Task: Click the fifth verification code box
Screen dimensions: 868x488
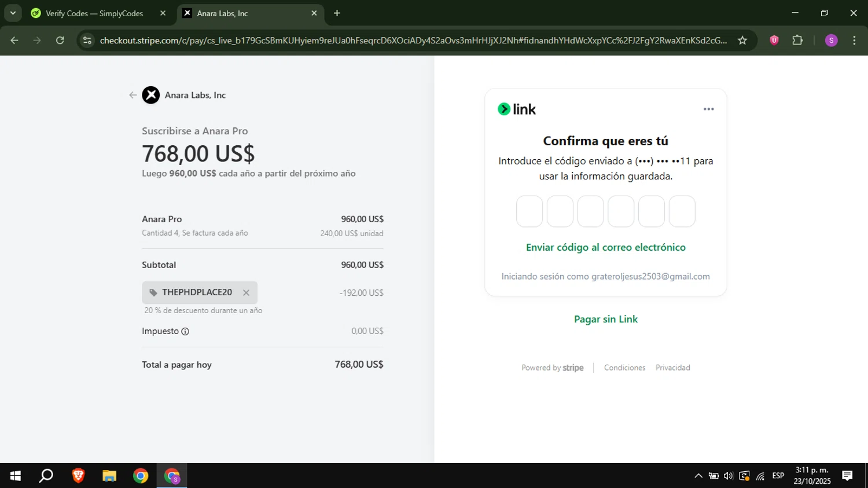Action: [x=652, y=211]
